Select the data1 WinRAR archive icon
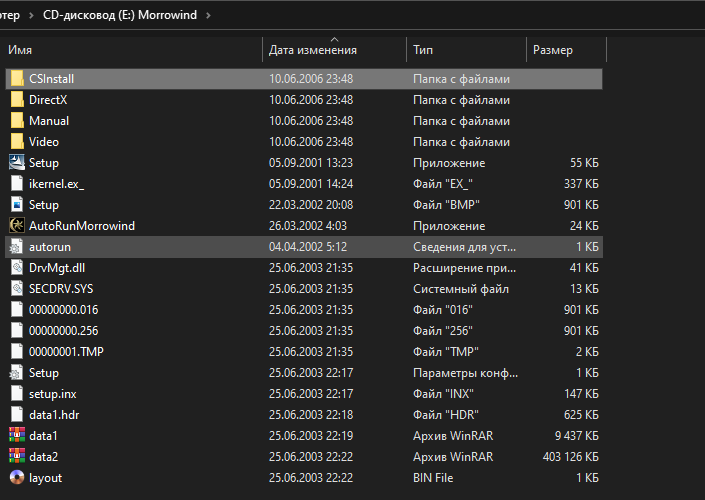Viewport: 705px width, 500px height. click(17, 436)
